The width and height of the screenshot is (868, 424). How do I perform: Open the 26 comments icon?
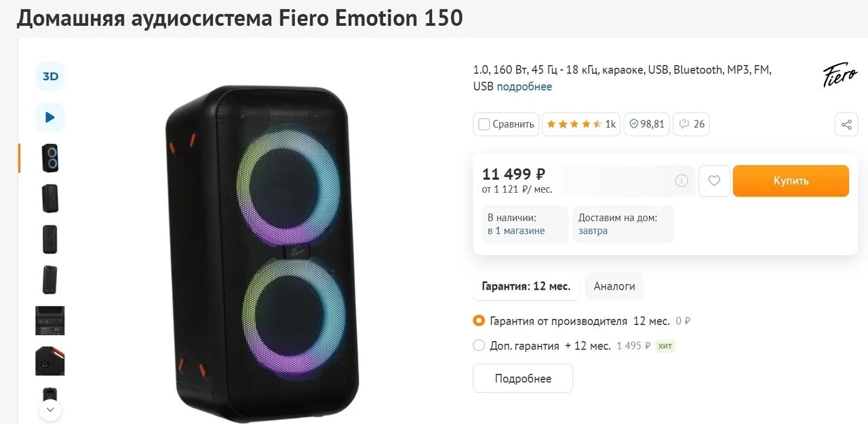(692, 124)
